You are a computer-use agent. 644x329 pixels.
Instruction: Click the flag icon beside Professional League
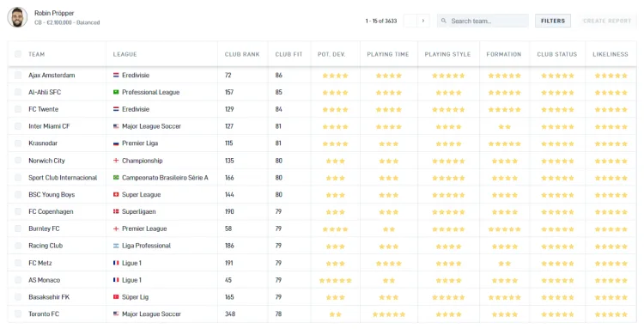click(116, 93)
